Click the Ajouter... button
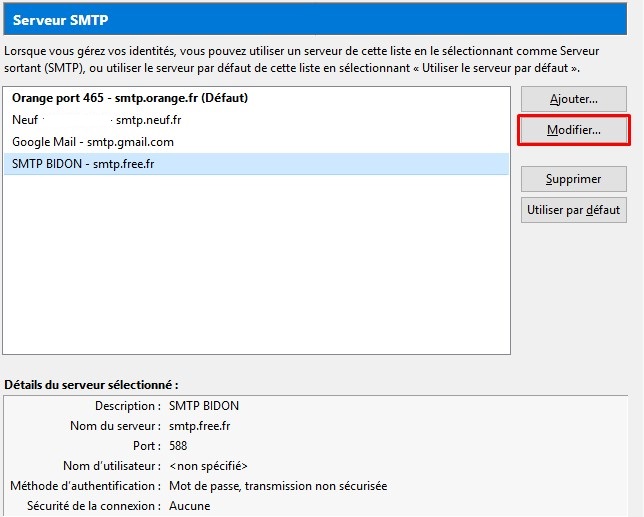The image size is (644, 517). click(574, 99)
